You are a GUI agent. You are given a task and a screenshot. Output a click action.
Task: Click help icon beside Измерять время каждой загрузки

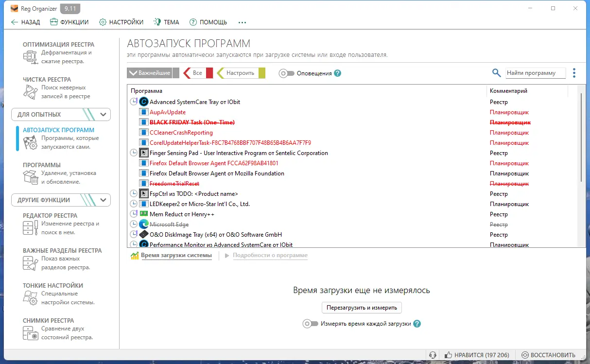(416, 324)
